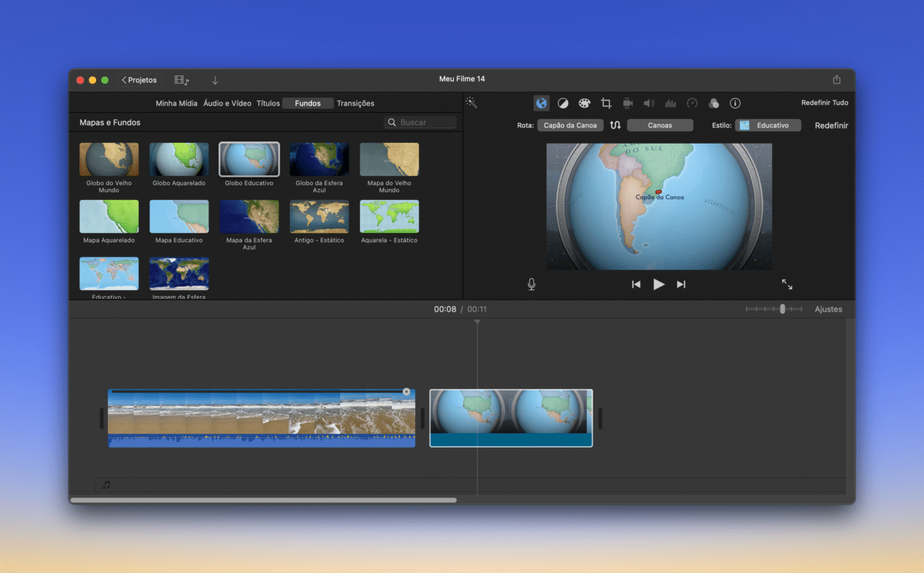This screenshot has height=573, width=924.
Task: Select the cropping tool
Action: coord(606,103)
